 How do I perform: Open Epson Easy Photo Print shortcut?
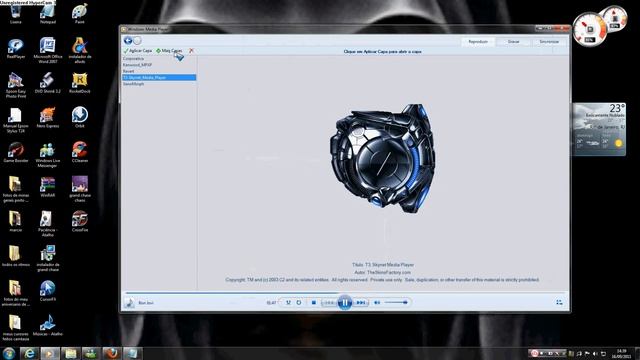(16, 85)
